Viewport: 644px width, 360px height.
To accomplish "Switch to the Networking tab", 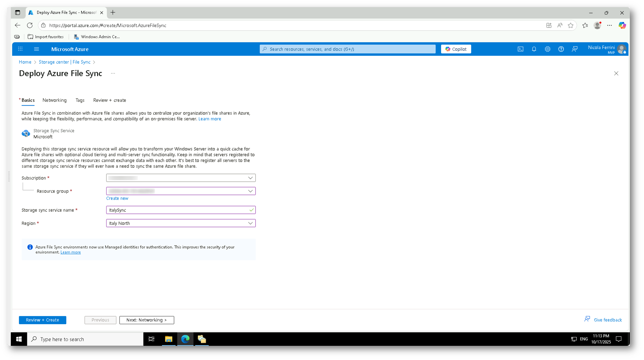I will tap(54, 100).
